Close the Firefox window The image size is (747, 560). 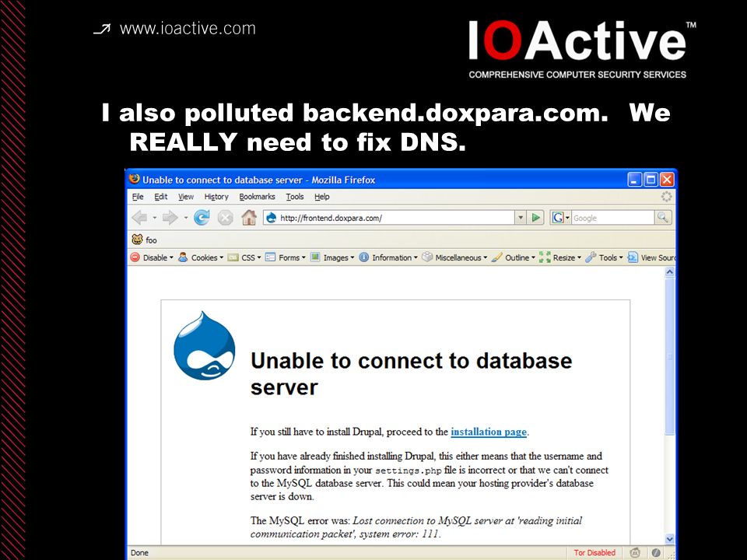tap(667, 180)
